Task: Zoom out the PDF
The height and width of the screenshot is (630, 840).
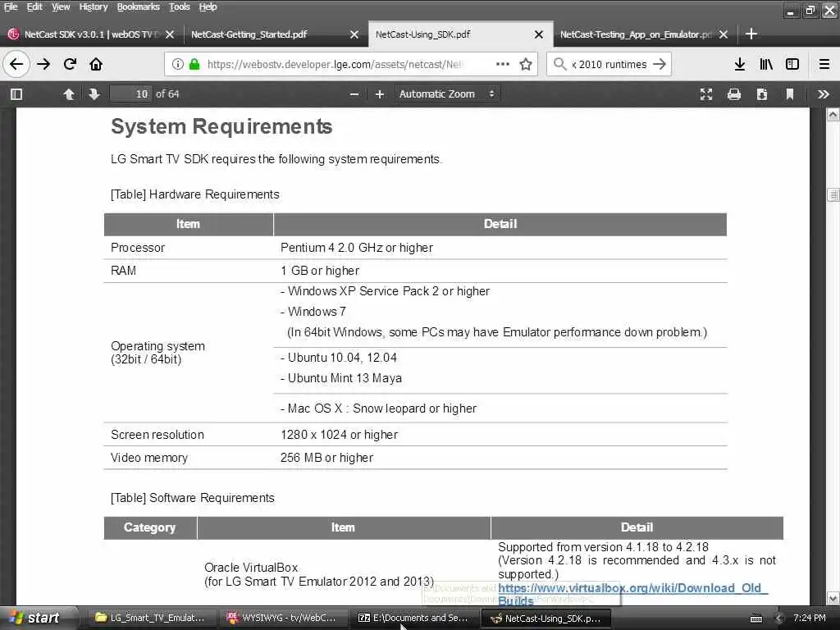Action: click(354, 94)
